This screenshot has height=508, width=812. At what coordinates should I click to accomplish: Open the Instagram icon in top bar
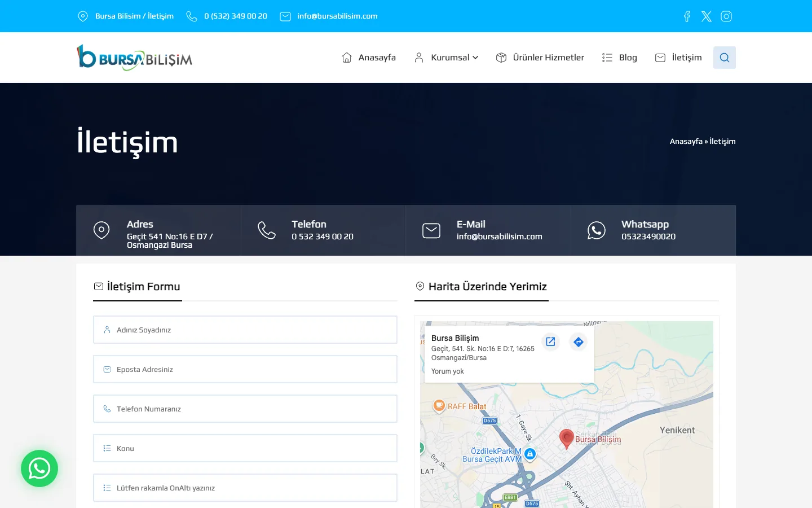[726, 16]
